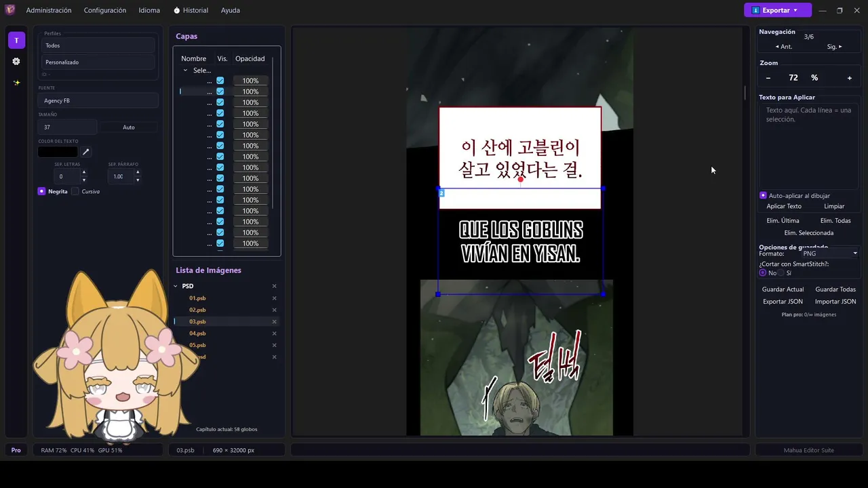
Task: Click the layers panel vertical scrollbar
Action: coord(273,132)
